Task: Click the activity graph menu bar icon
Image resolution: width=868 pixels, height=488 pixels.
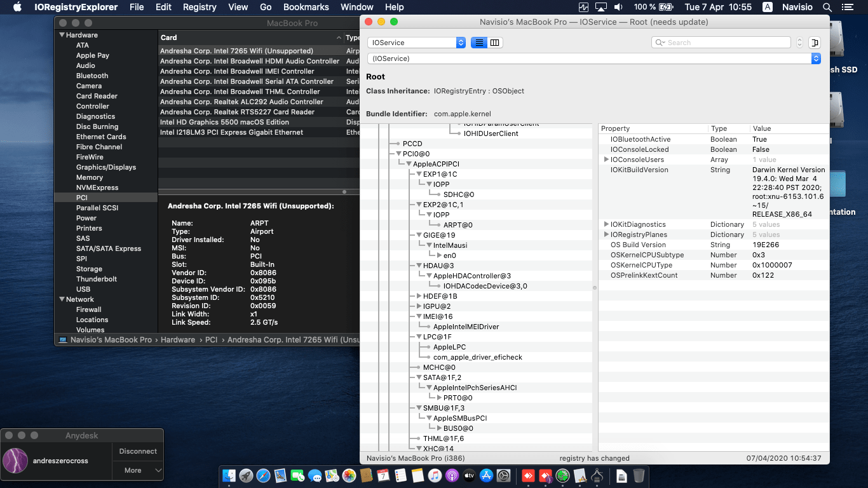Action: point(583,7)
